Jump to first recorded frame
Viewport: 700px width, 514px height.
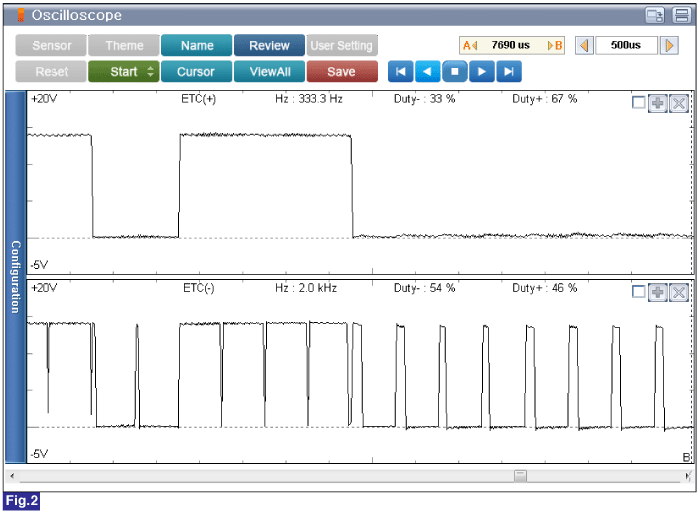click(x=400, y=71)
